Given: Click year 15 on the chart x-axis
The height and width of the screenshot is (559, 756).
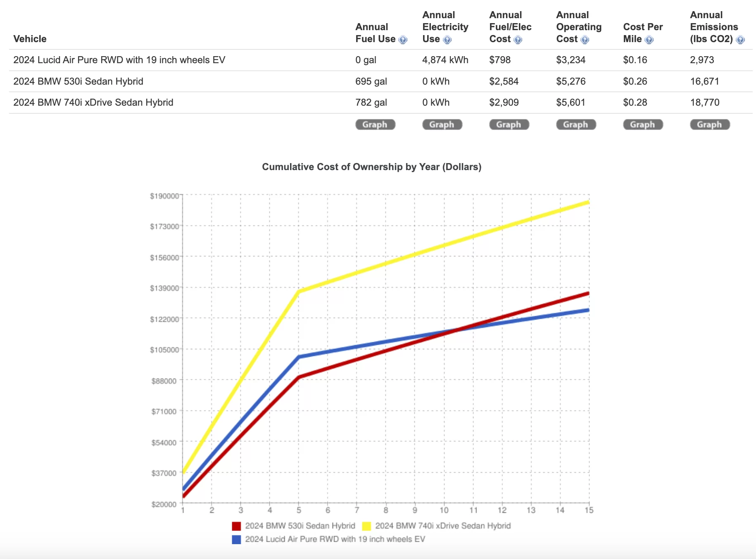Looking at the screenshot, I should tap(589, 510).
